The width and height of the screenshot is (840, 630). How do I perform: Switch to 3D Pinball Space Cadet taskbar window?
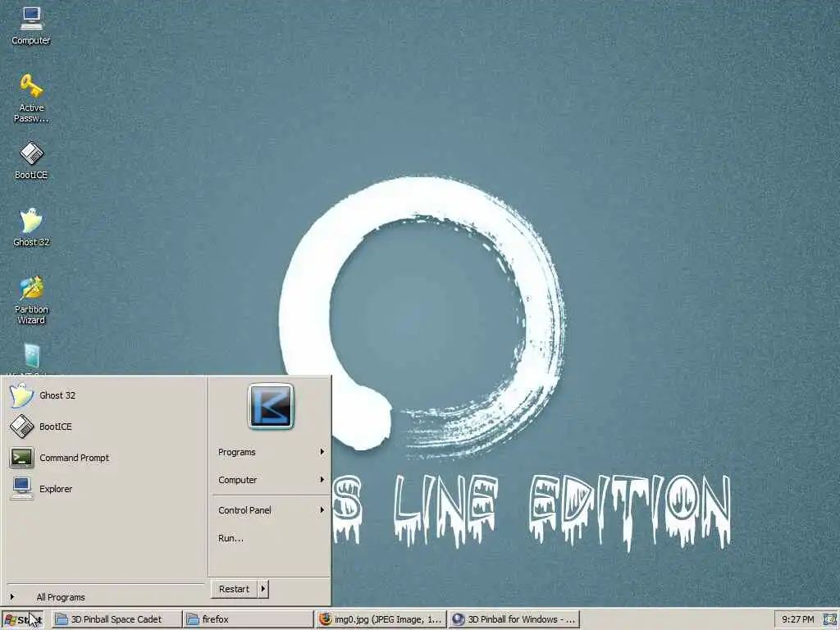click(x=116, y=619)
